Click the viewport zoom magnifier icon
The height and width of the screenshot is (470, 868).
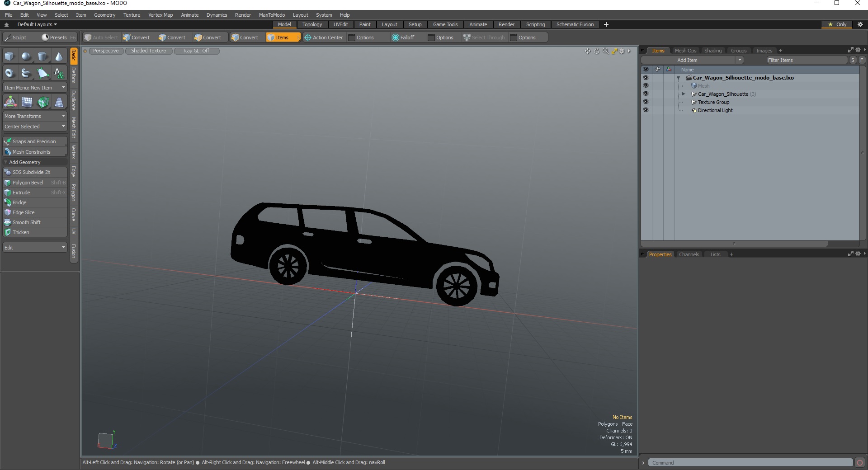(605, 51)
